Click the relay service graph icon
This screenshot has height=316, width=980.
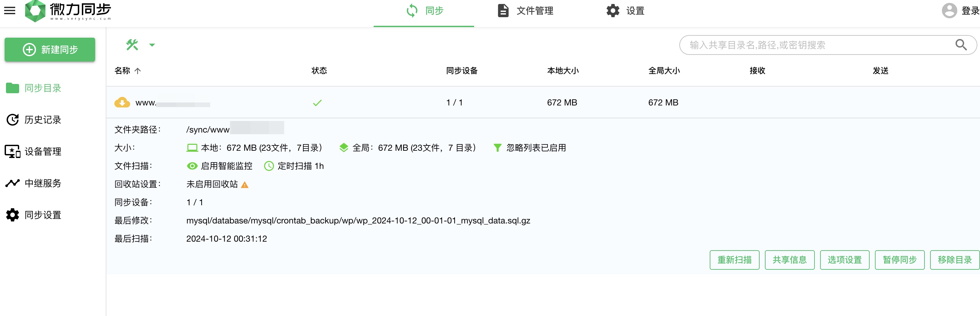pos(13,183)
